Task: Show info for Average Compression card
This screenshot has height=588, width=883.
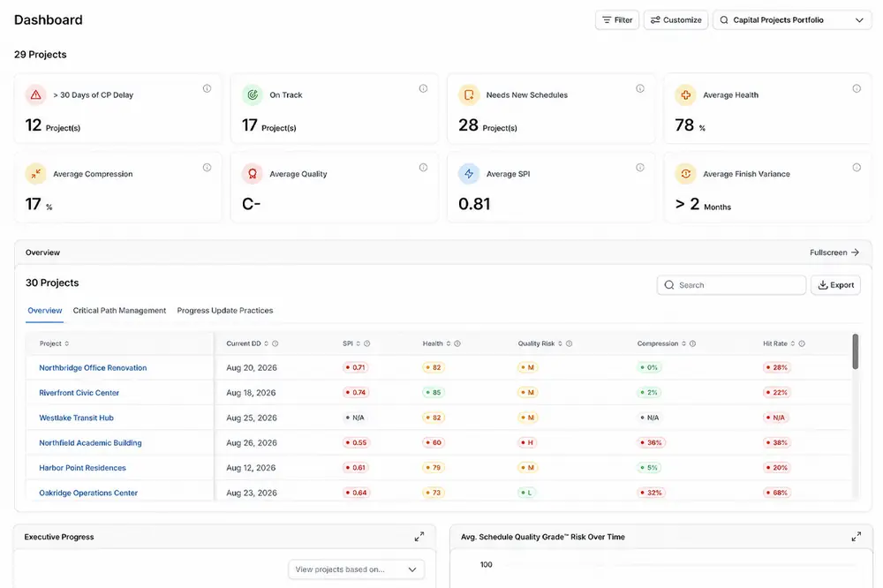Action: click(x=208, y=167)
